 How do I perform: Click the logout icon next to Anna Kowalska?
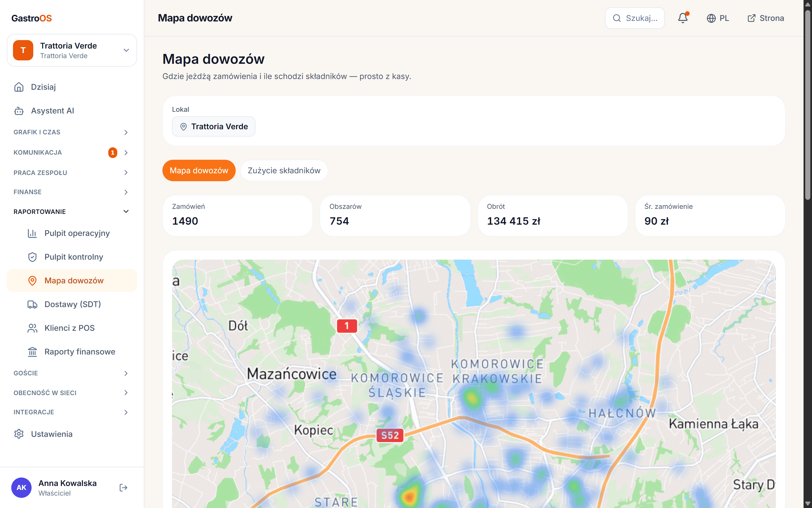point(123,487)
